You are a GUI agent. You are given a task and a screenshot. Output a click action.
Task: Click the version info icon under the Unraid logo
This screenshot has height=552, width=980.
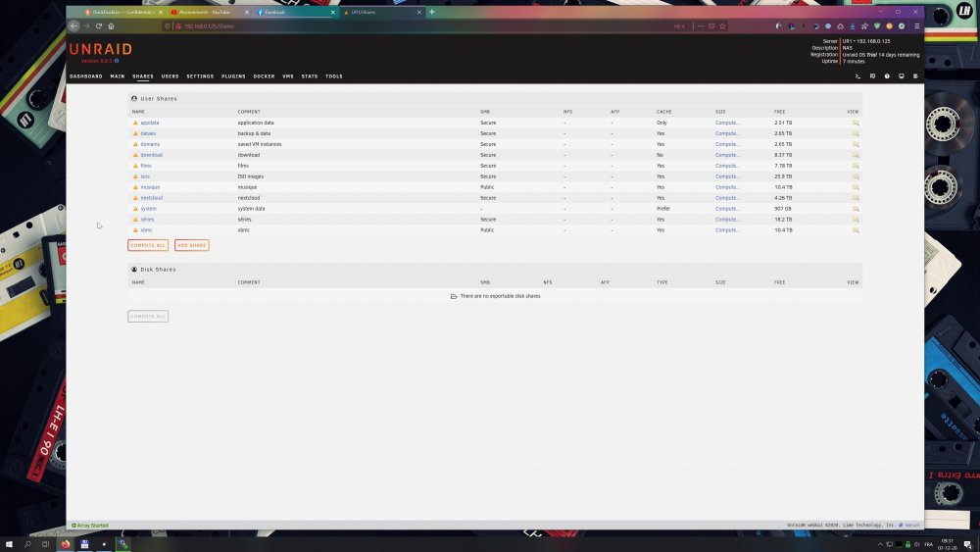click(117, 61)
